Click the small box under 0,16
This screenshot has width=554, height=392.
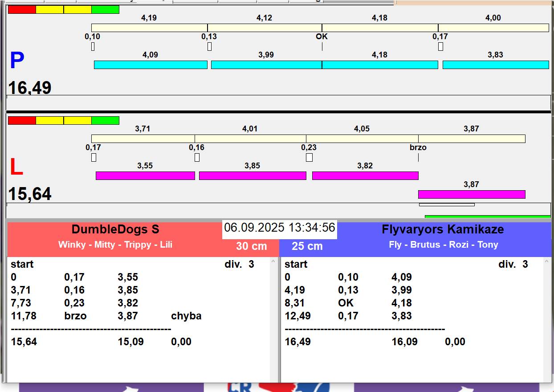click(197, 157)
